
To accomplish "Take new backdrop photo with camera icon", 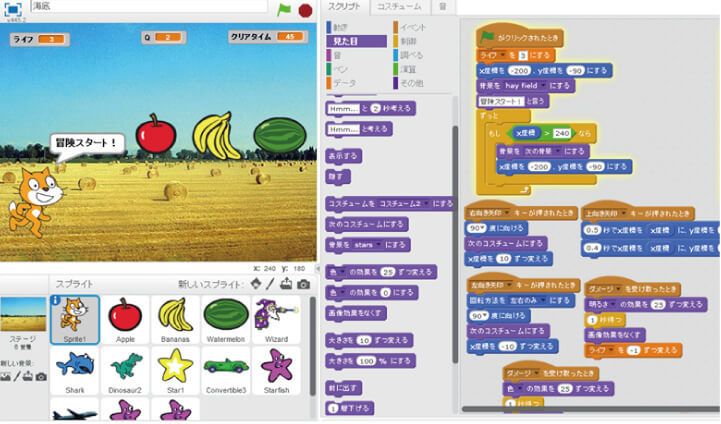I will click(41, 377).
